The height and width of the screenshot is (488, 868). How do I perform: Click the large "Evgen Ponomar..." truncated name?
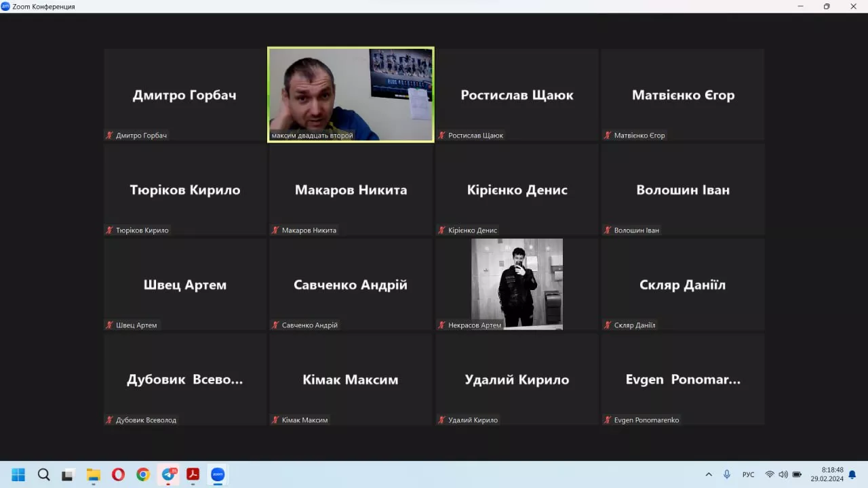pos(683,380)
